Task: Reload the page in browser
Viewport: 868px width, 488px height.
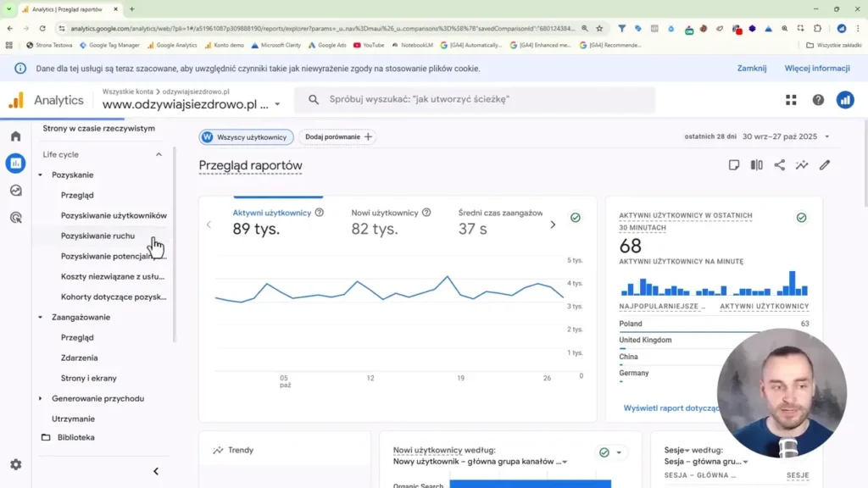Action: 42,28
